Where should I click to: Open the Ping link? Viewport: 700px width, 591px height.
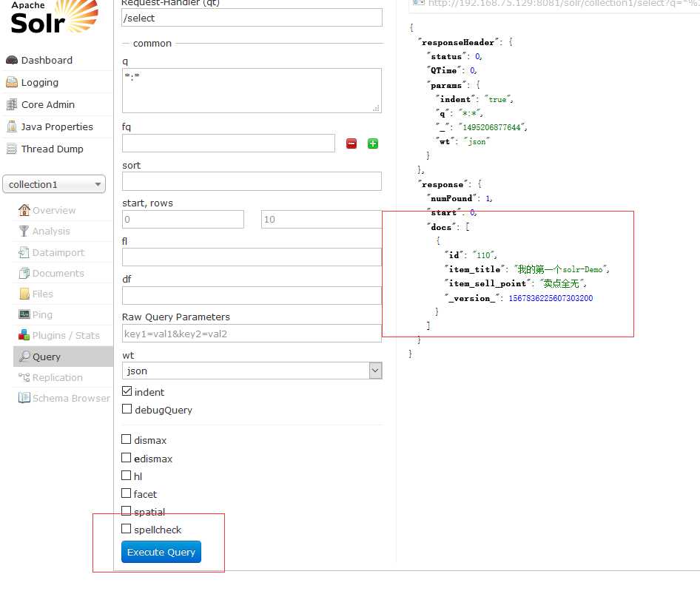pos(42,314)
